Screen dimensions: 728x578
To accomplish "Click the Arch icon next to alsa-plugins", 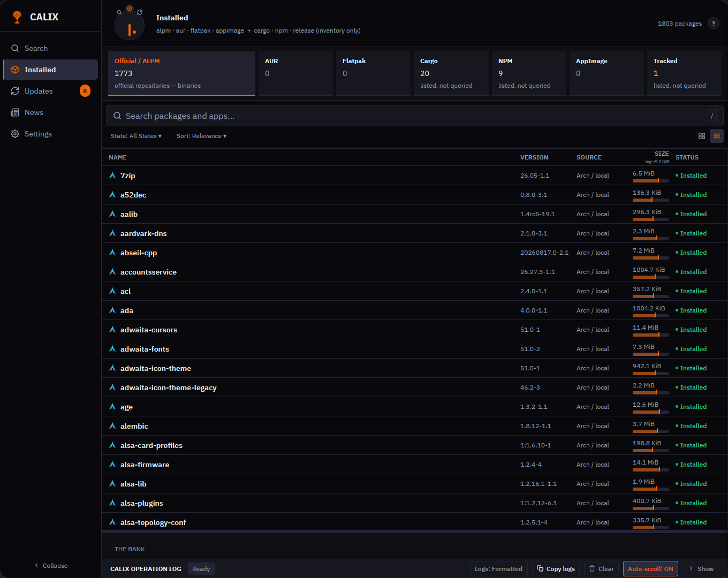I will (112, 503).
